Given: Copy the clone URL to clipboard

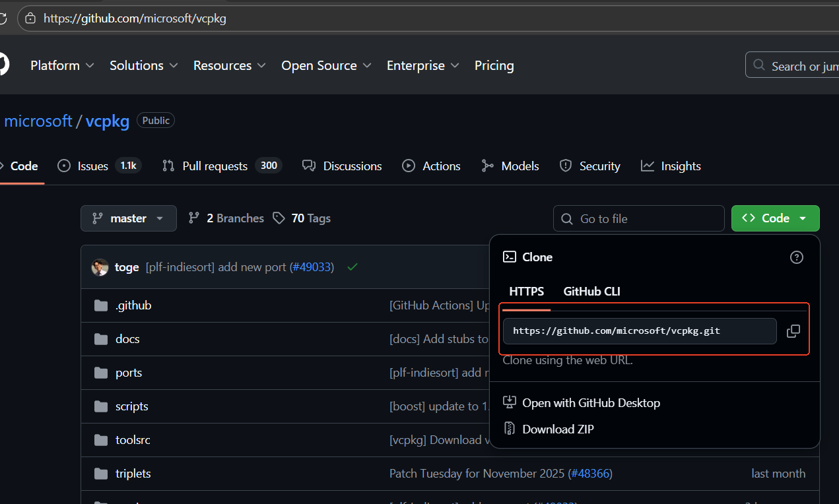Looking at the screenshot, I should (x=793, y=331).
